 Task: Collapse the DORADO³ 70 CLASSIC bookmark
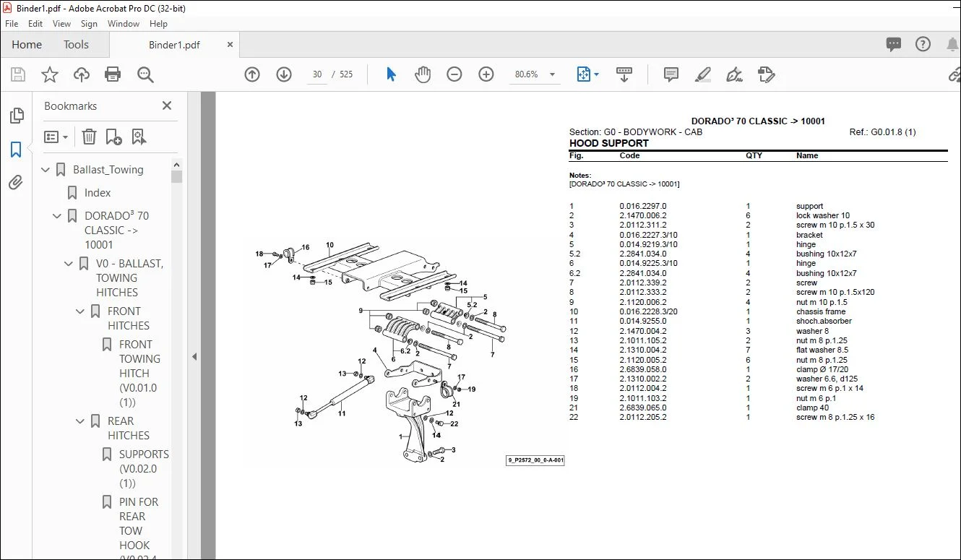[58, 216]
